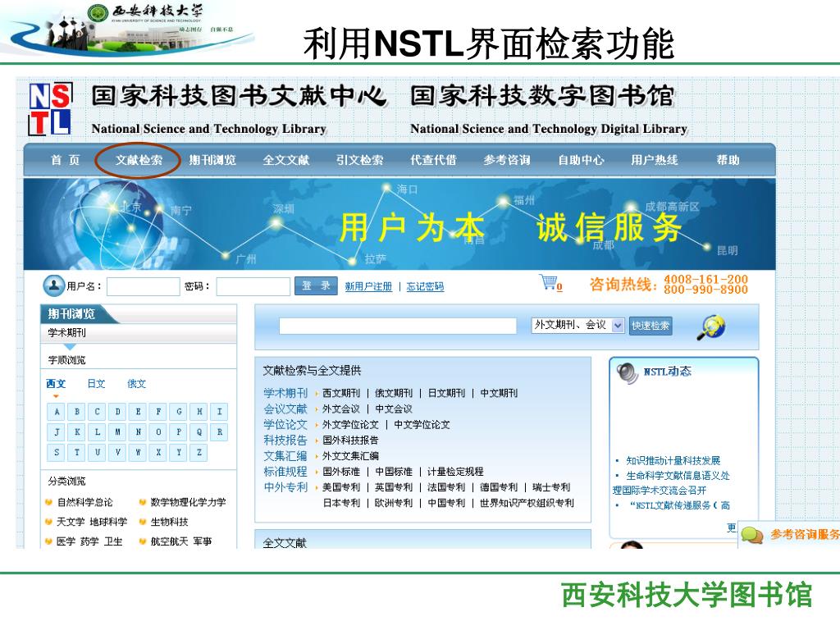Open 中文期刊 link
840x630 pixels.
[x=499, y=393]
